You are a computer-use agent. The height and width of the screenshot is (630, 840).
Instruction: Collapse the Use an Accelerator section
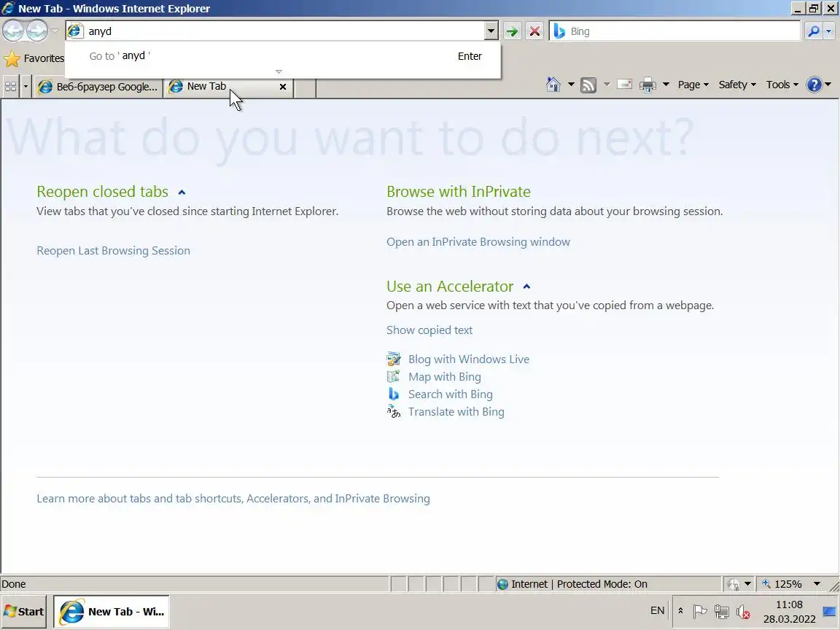pyautogui.click(x=526, y=287)
